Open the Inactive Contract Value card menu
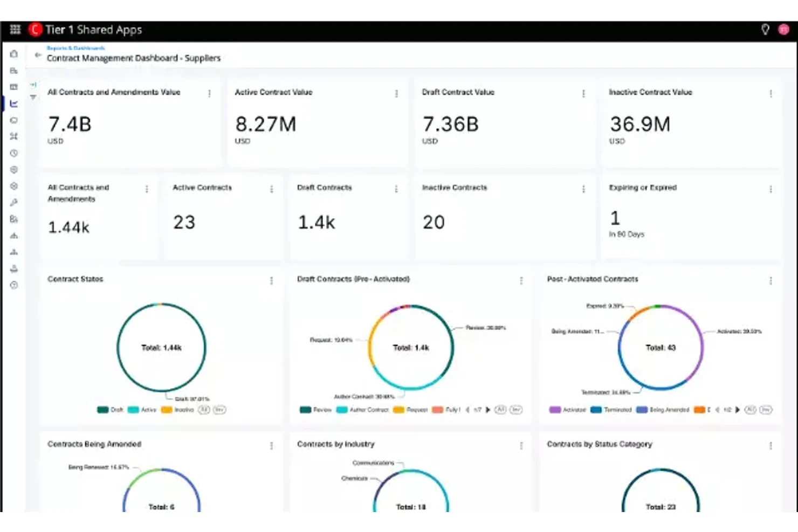Image resolution: width=798 pixels, height=532 pixels. (x=771, y=93)
